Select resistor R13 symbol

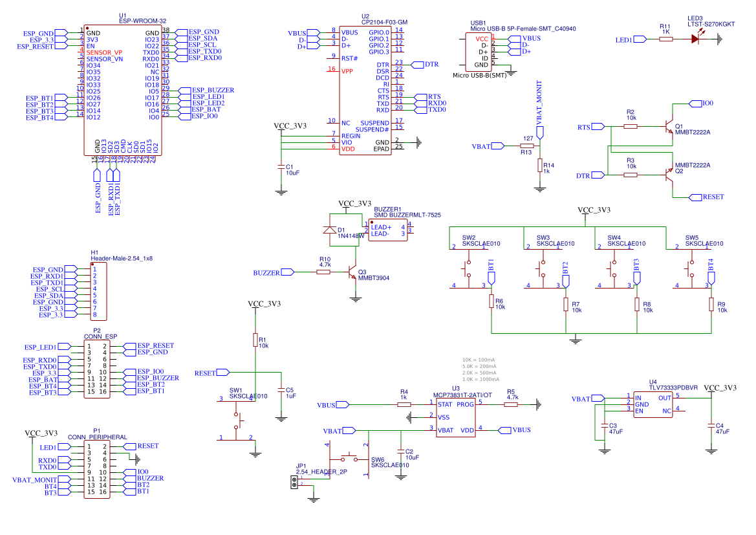coord(527,146)
